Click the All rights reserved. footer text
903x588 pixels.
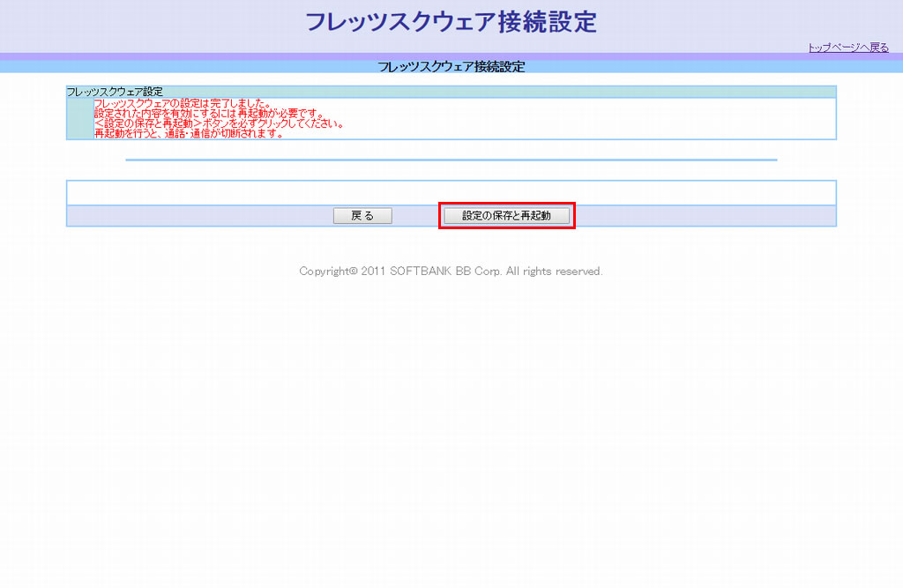pyautogui.click(x=554, y=272)
